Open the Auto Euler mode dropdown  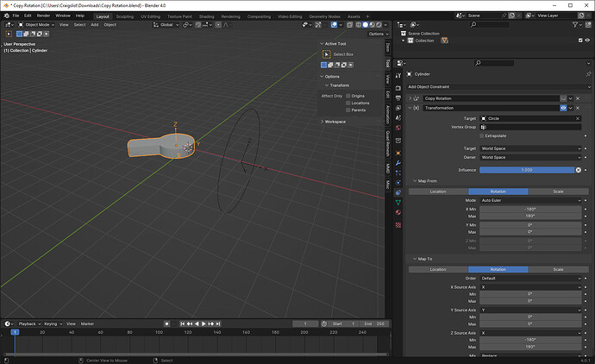click(530, 200)
